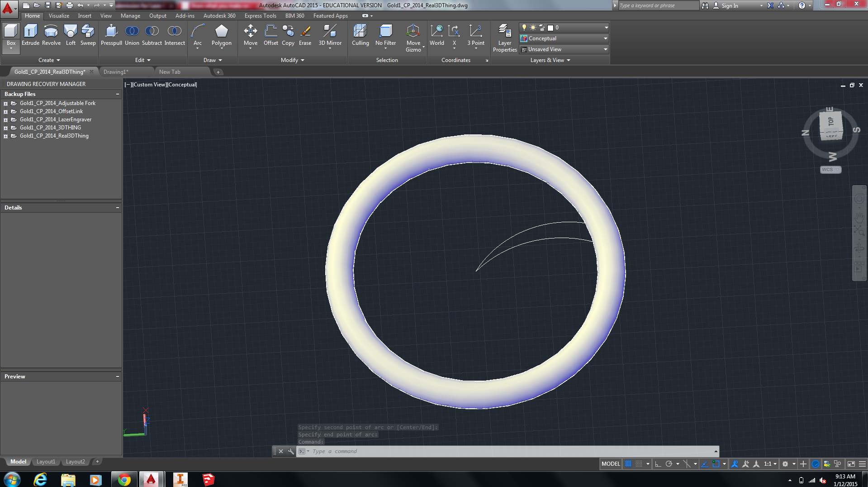Switch to the Drawing1 document tab

[x=116, y=72]
